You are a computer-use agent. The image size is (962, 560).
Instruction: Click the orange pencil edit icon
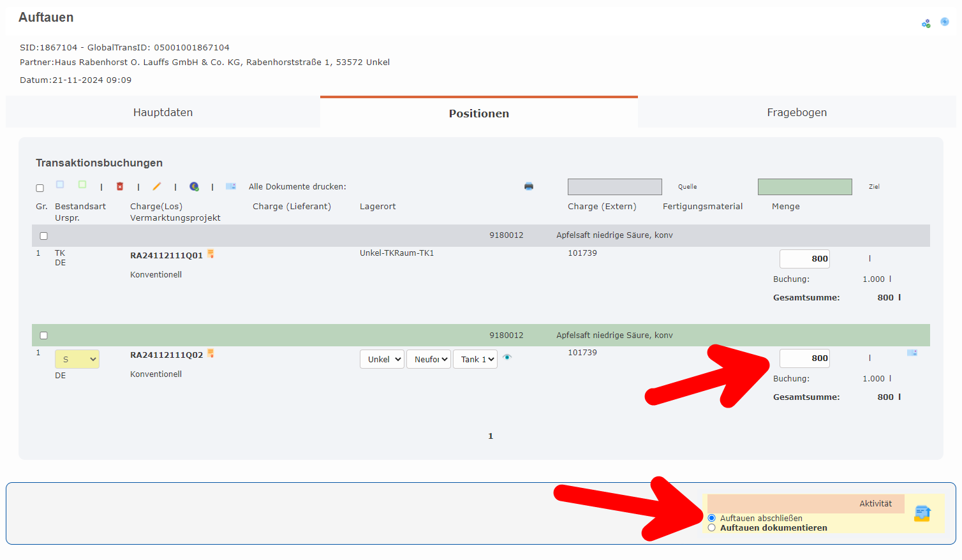pyautogui.click(x=156, y=186)
